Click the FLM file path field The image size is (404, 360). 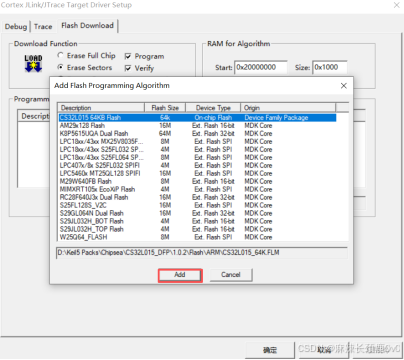pos(202,253)
